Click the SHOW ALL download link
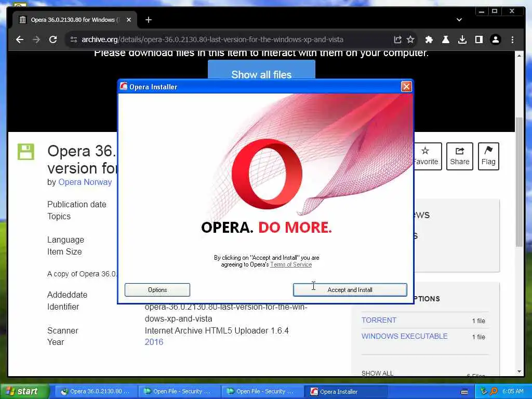 tap(377, 373)
